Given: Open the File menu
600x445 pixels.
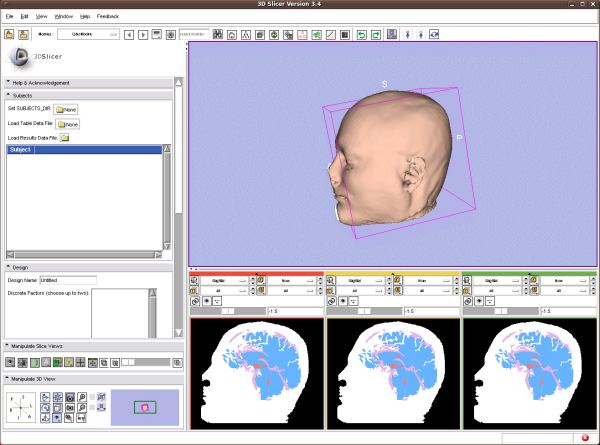Looking at the screenshot, I should click(x=10, y=16).
